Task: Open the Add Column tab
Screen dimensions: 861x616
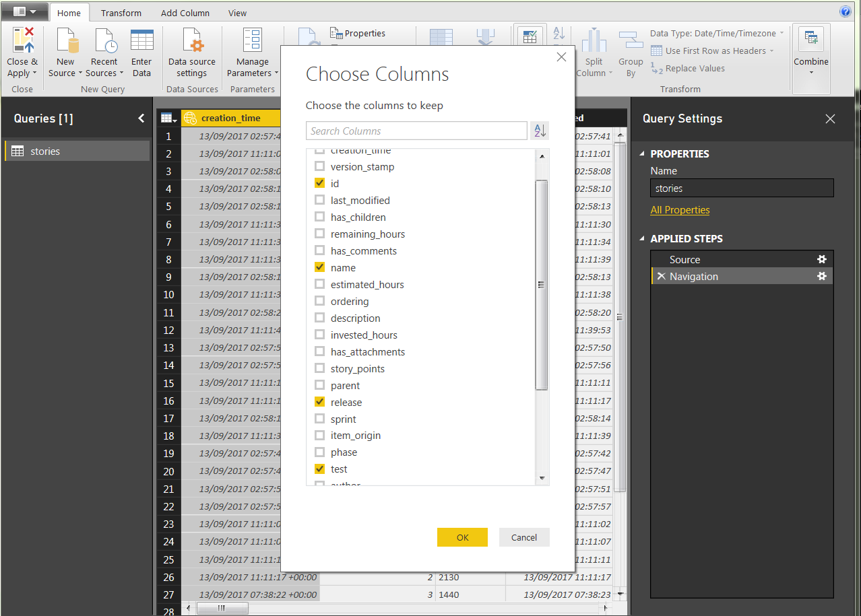Action: [x=185, y=13]
